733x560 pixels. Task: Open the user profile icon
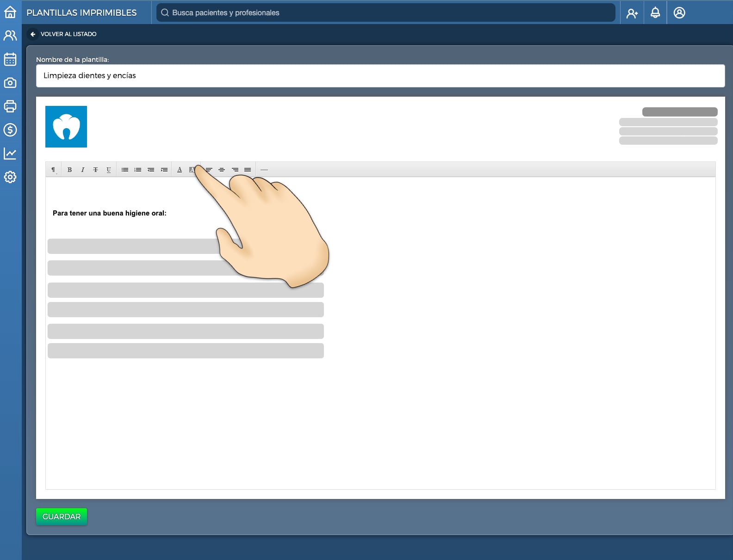[679, 13]
